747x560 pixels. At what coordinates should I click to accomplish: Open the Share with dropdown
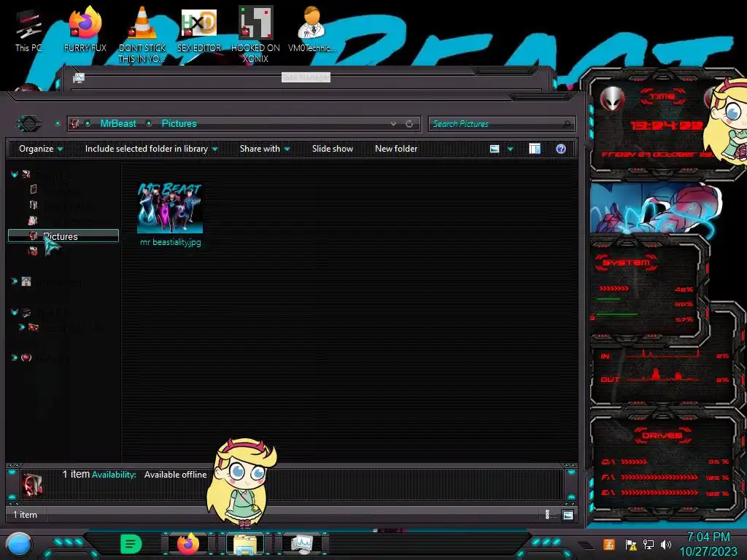(265, 149)
